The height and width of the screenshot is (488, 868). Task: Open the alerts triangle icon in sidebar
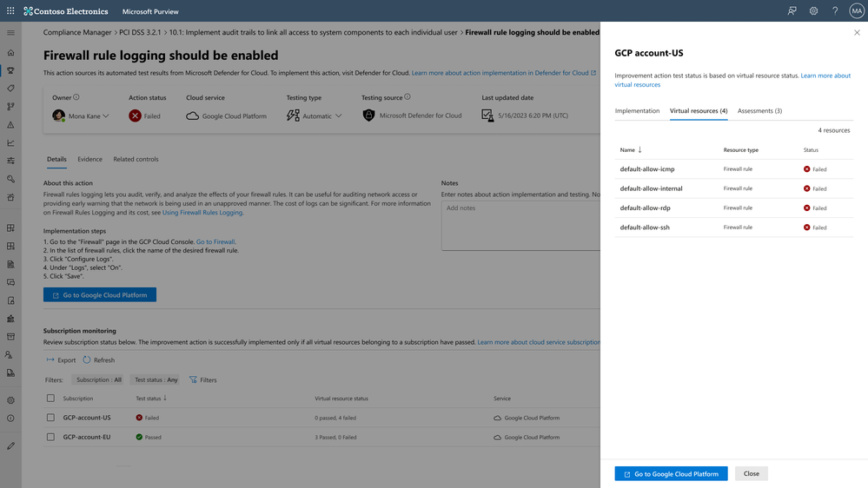(10, 124)
